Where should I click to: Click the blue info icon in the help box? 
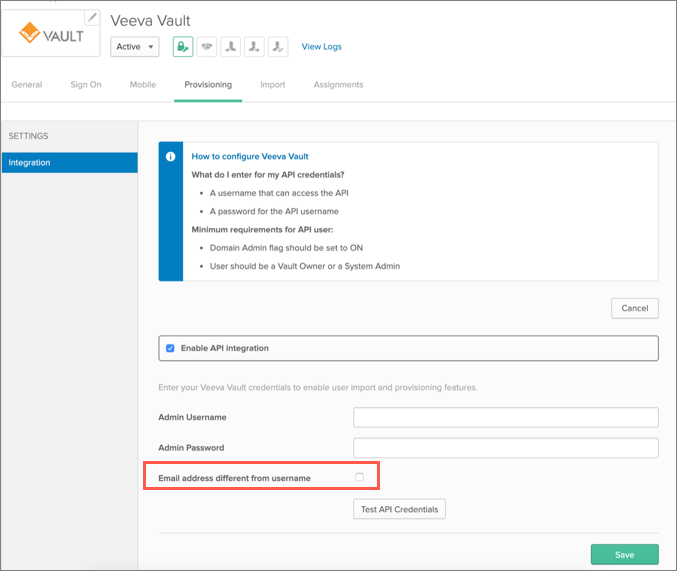[171, 157]
